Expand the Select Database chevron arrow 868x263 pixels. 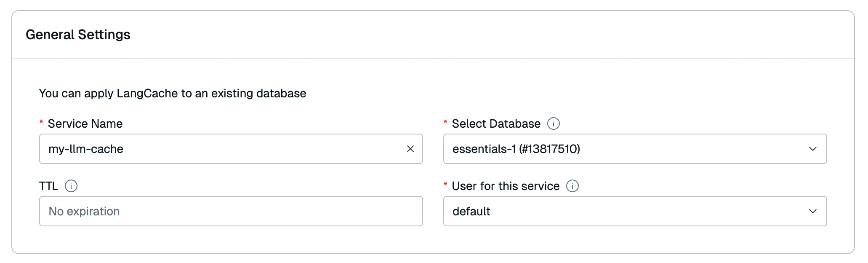[812, 149]
